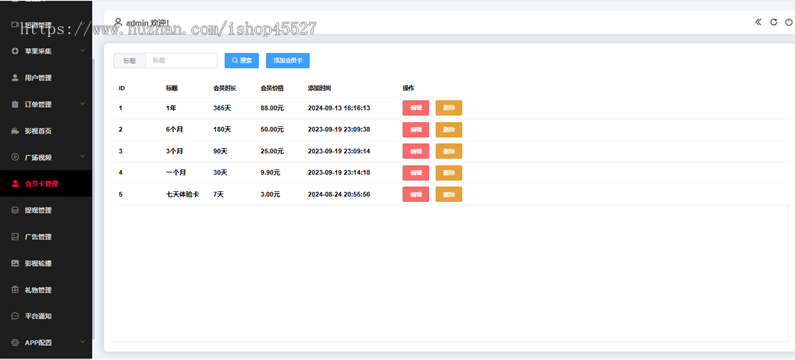Click the 礼物管理 gift icon
The width and height of the screenshot is (795, 360).
(15, 290)
